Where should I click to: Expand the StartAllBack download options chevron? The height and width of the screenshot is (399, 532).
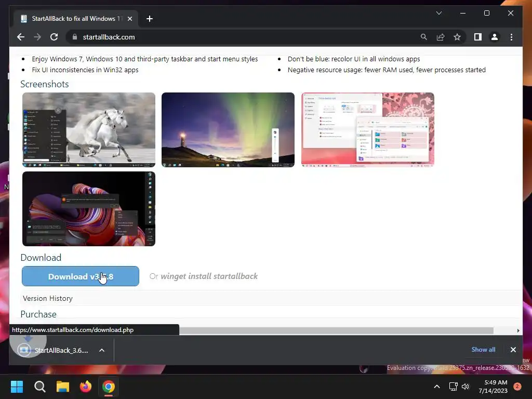[102, 350]
